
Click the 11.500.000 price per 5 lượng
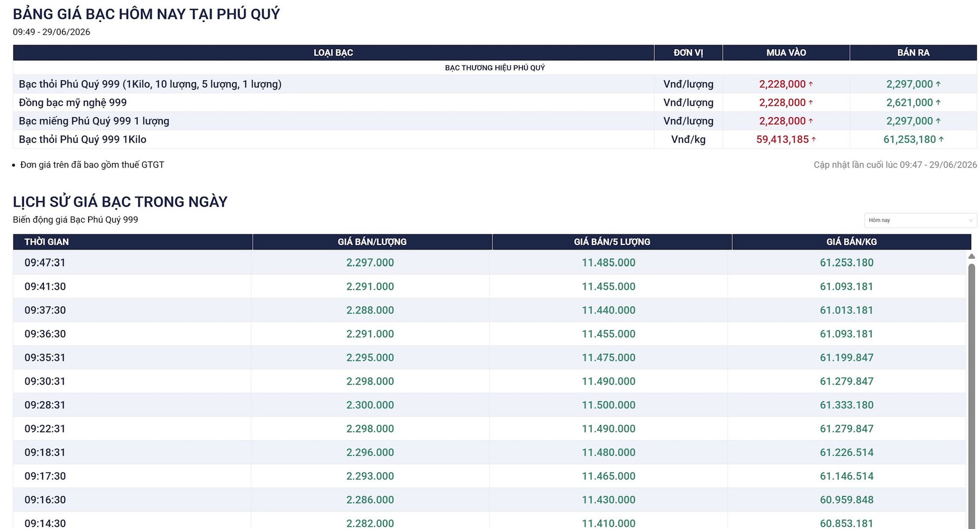(609, 405)
